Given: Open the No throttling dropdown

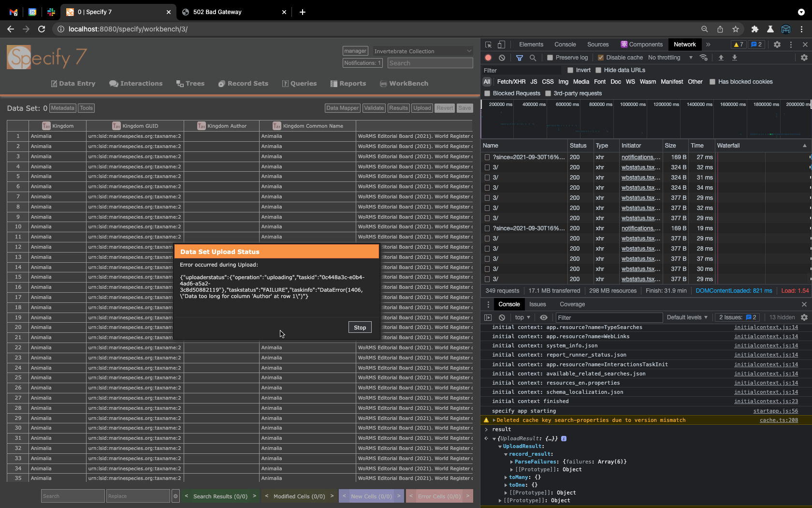Looking at the screenshot, I should 670,58.
